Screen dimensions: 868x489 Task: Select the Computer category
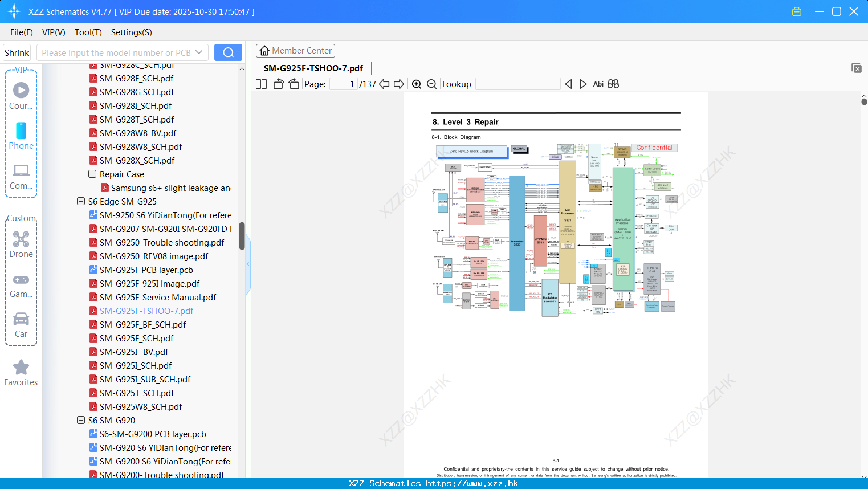click(21, 176)
